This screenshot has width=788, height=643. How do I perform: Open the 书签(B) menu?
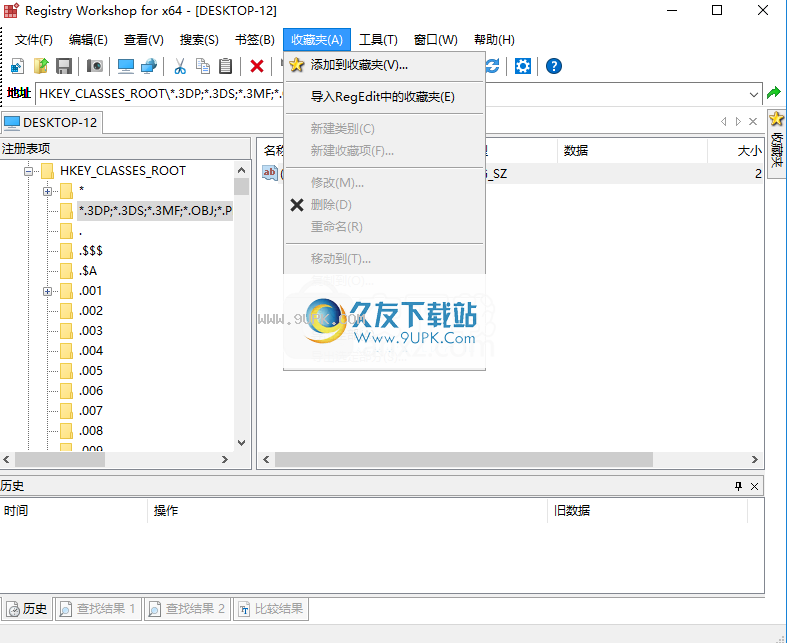255,40
